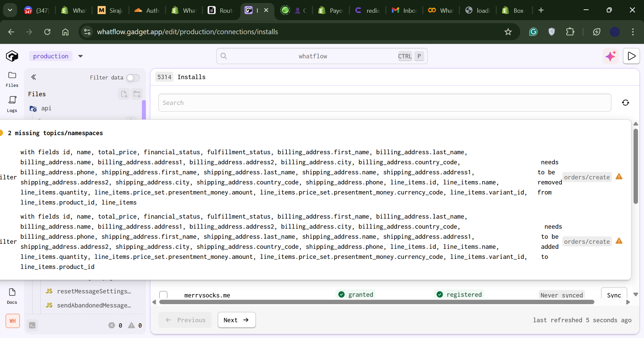
Task: Switch to the loadi browser tab
Action: [478, 10]
